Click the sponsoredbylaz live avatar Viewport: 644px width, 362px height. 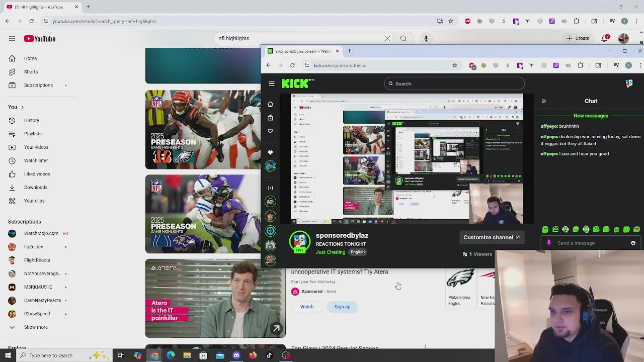[300, 242]
